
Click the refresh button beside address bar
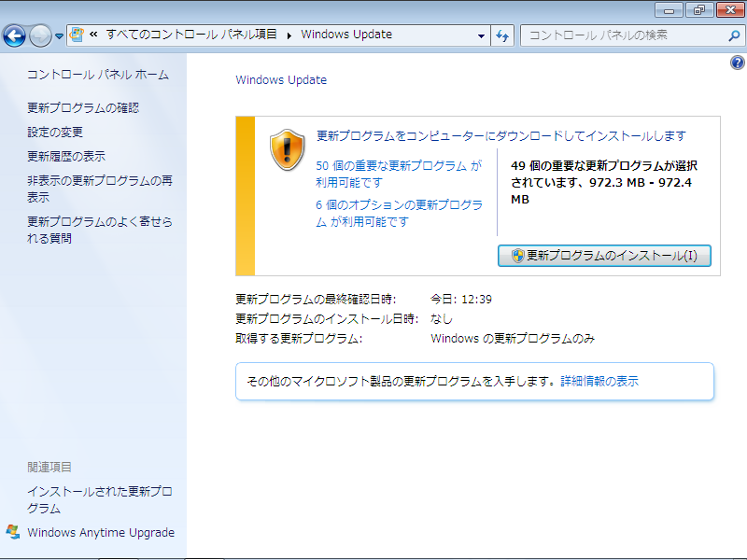pyautogui.click(x=502, y=35)
